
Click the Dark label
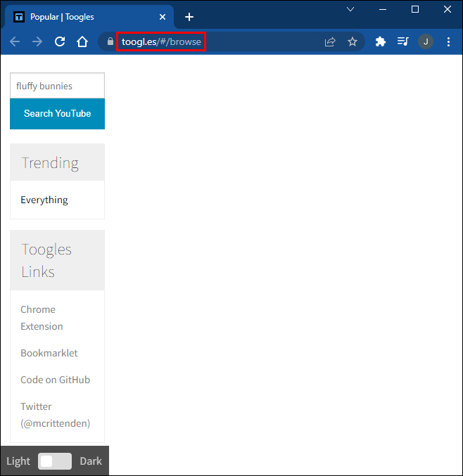pos(91,461)
